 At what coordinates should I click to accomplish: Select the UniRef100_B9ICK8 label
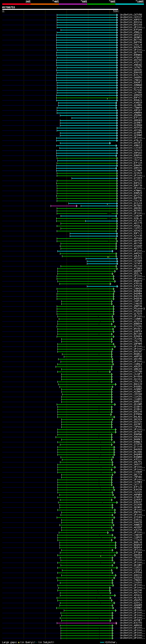coord(131,25)
